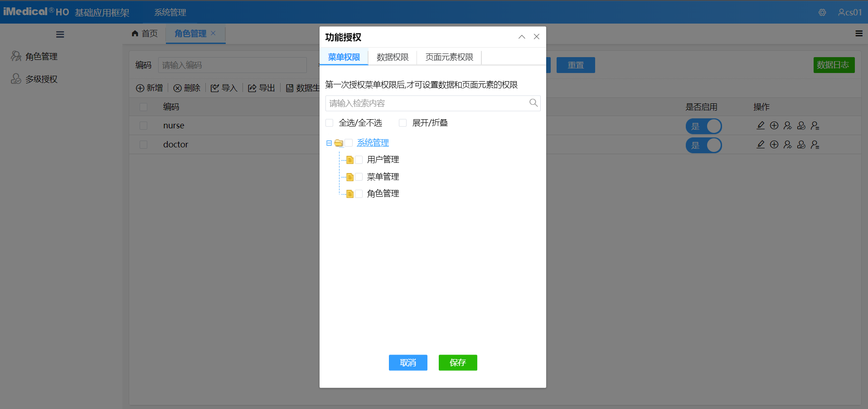Switch to the 页面元素权限 tab
Screen dimensions: 868x409
point(449,57)
